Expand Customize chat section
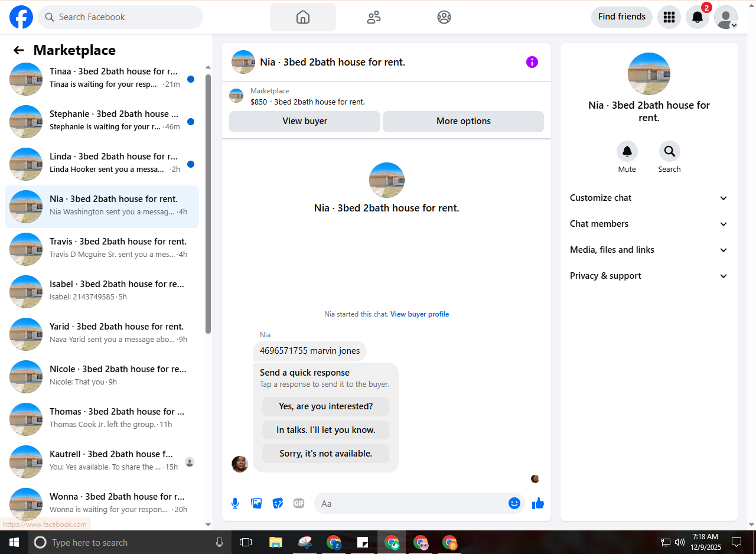This screenshot has height=554, width=756. [649, 198]
